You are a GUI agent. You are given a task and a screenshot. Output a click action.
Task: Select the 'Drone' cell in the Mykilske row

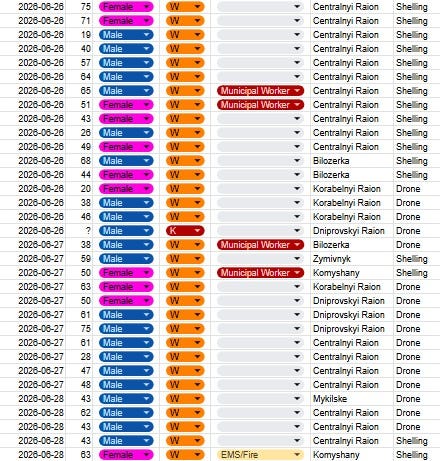pyautogui.click(x=417, y=399)
